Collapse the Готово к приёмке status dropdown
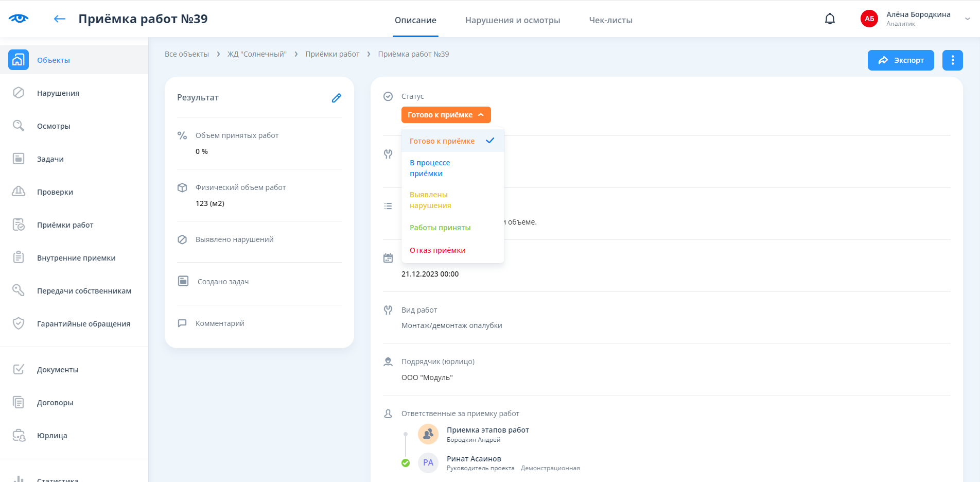This screenshot has height=482, width=980. tap(446, 115)
